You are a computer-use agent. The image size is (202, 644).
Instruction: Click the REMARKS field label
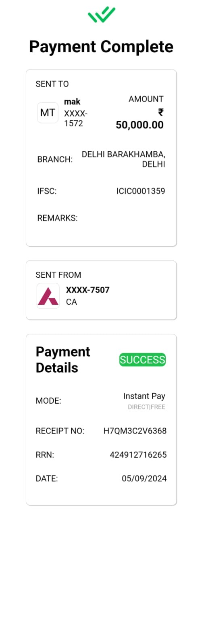57,218
